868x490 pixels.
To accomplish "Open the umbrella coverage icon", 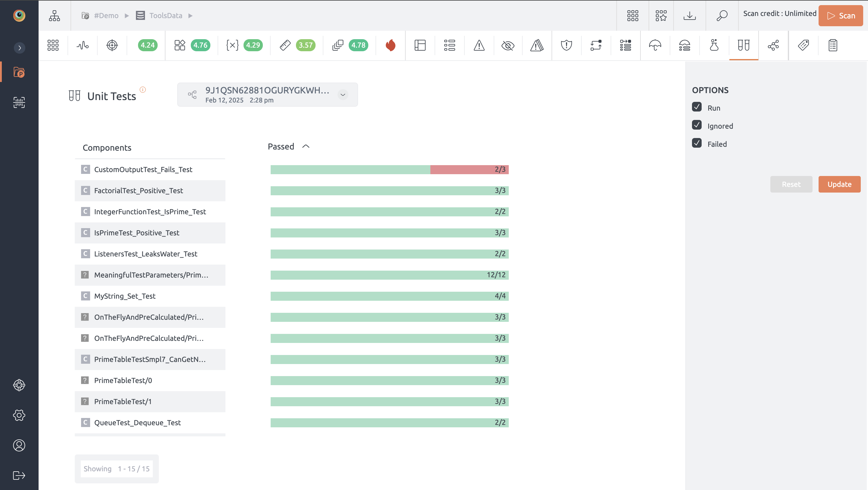I will click(655, 45).
